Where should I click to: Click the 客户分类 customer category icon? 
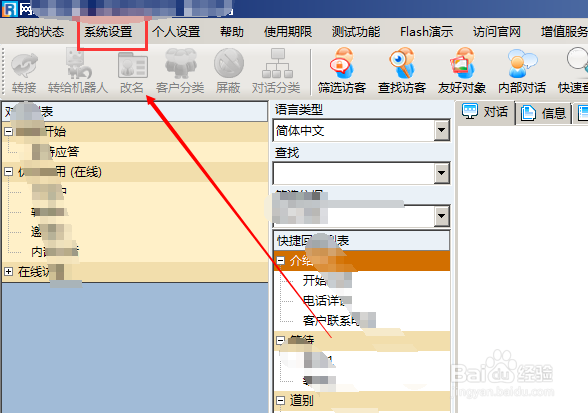[x=181, y=63]
